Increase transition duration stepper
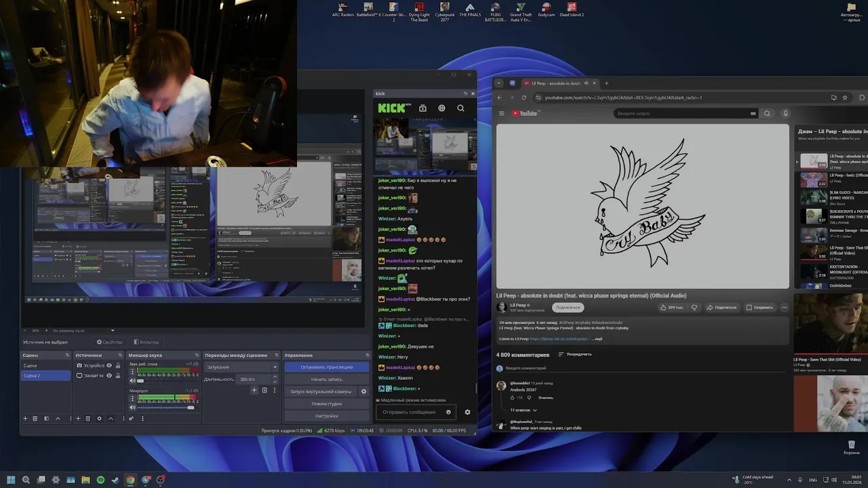Image resolution: width=868 pixels, height=488 pixels. (x=275, y=376)
